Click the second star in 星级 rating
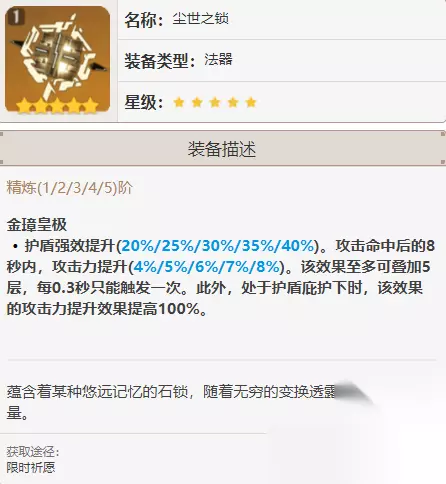This screenshot has width=446, height=484. pyautogui.click(x=197, y=102)
